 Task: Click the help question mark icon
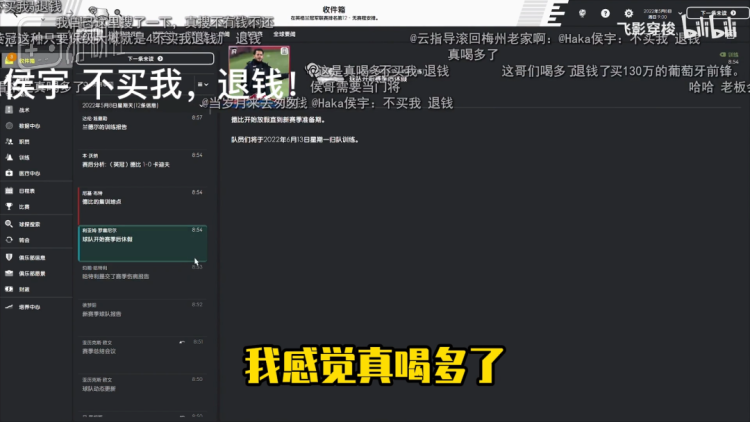point(605,13)
